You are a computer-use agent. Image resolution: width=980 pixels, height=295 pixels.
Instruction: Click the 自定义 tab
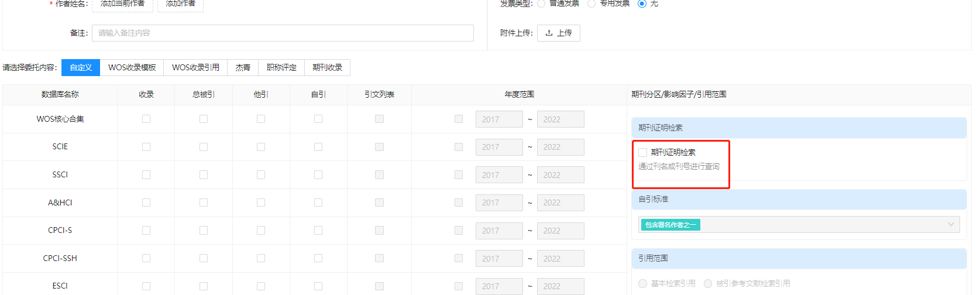click(81, 68)
